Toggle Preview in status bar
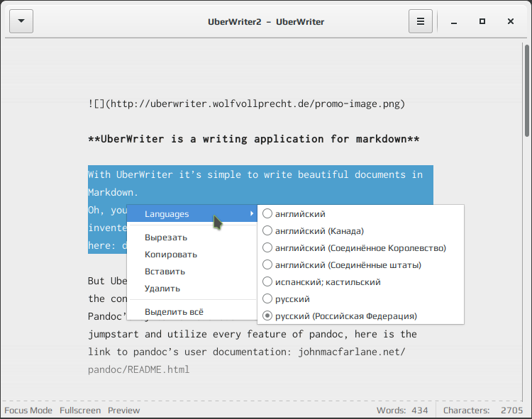The width and height of the screenshot is (532, 419). pos(124,410)
